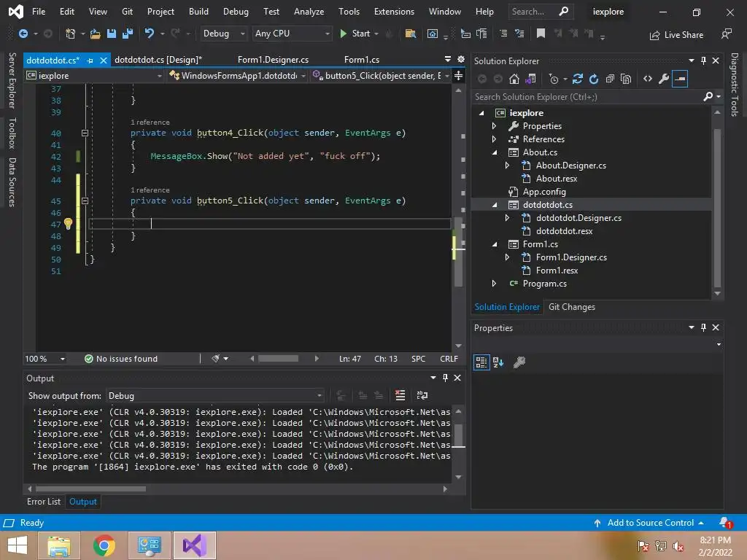Open the Show output from dropdown
This screenshot has width=747, height=560.
(215, 396)
